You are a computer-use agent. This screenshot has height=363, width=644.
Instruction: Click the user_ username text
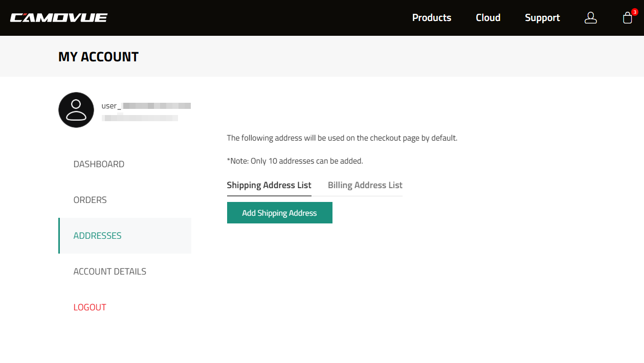click(146, 106)
